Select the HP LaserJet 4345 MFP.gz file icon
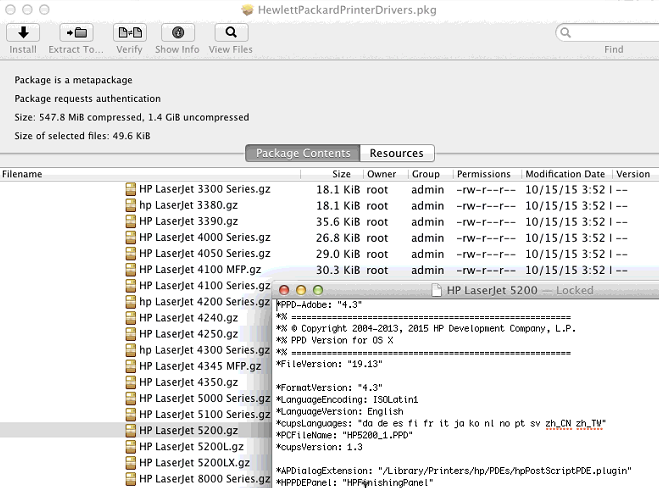This screenshot has width=659, height=488. 131,366
